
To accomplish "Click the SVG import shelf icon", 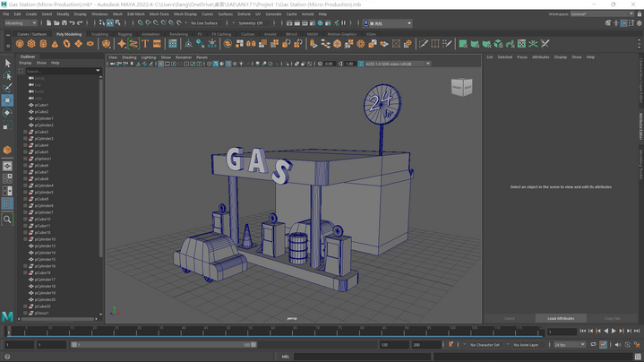I will pos(157,44).
